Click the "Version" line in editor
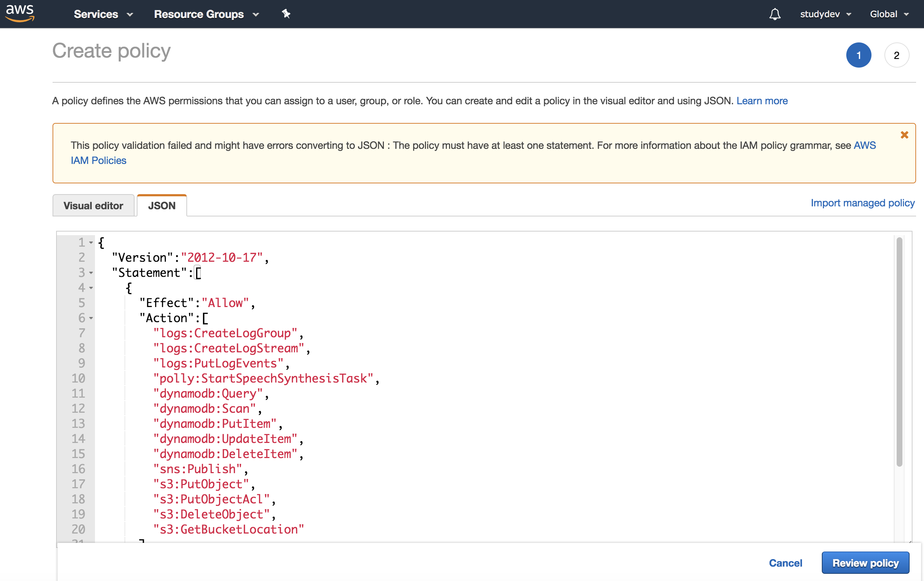 click(x=190, y=258)
